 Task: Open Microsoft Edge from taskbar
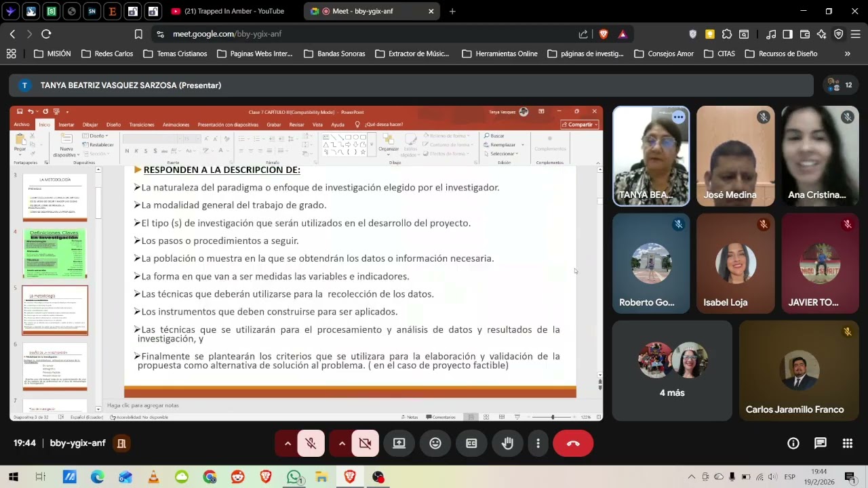(x=98, y=477)
